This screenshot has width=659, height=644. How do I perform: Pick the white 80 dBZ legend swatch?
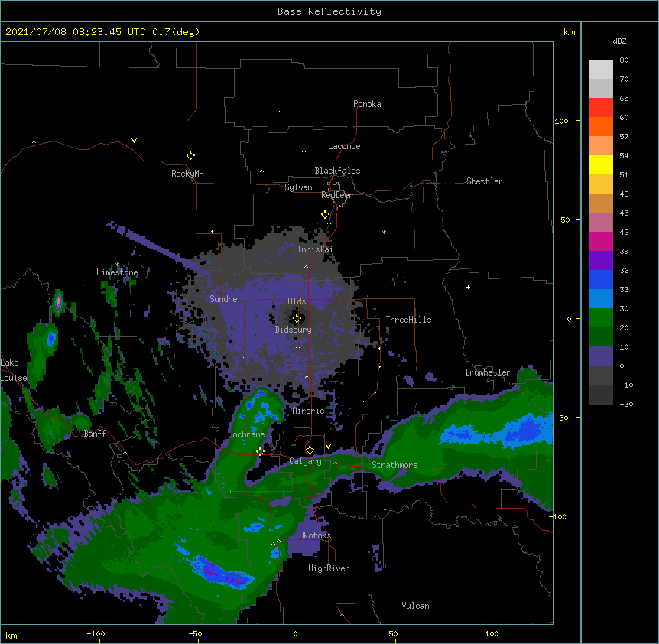(x=601, y=70)
